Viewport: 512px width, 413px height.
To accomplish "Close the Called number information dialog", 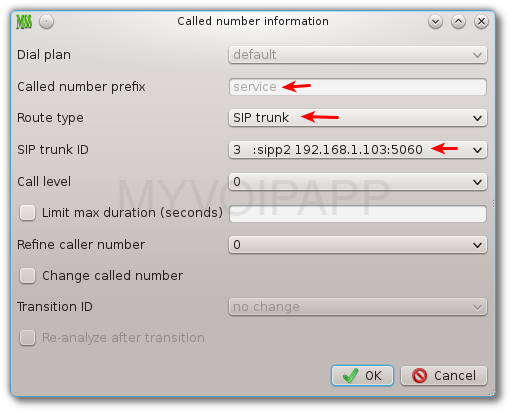I will [481, 22].
